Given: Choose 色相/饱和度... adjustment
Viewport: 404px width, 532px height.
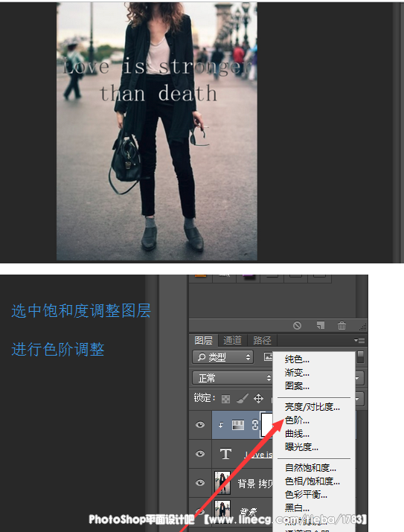Looking at the screenshot, I should (x=312, y=481).
